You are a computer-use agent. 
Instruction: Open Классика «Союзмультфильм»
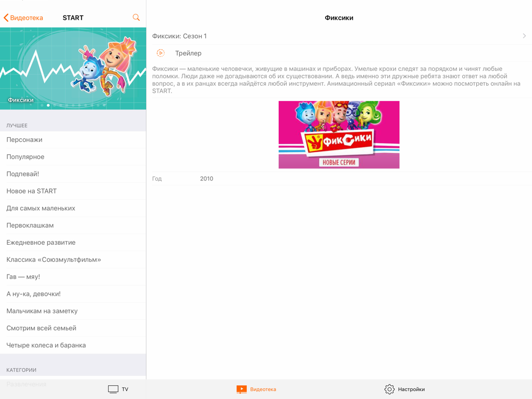[x=73, y=260]
